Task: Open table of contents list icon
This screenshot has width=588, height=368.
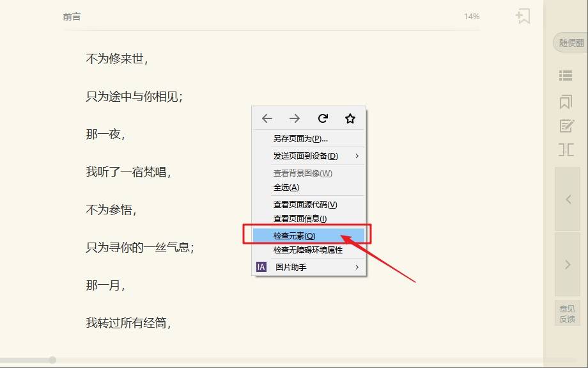Action: click(566, 76)
